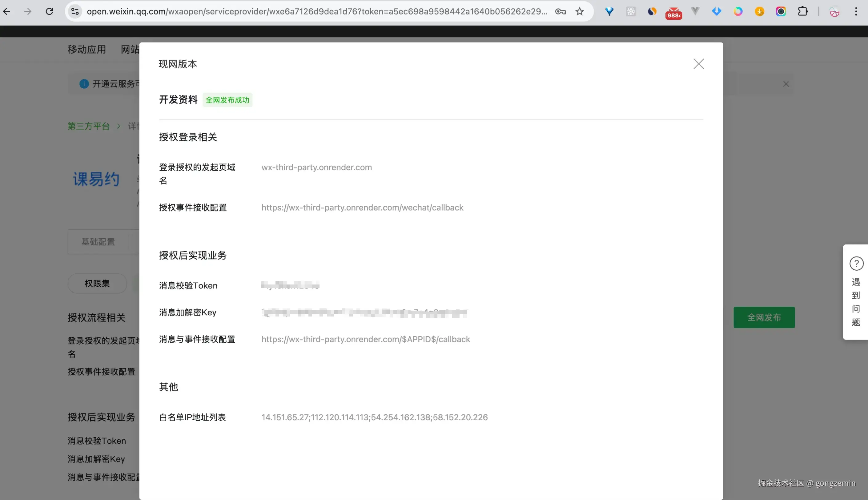Bookmark this page with the star icon
Screen dimensions: 868x500
[x=580, y=12]
